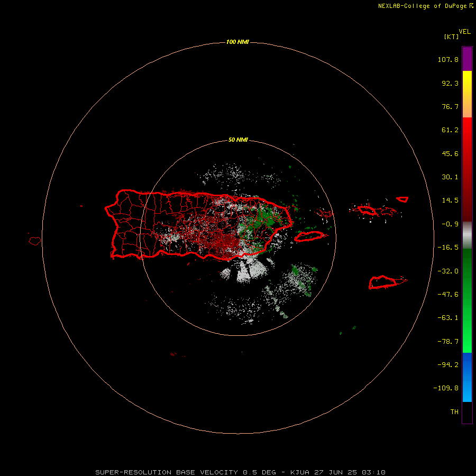Click the 100 NMI range ring label
This screenshot has width=476, height=476.
(x=237, y=42)
